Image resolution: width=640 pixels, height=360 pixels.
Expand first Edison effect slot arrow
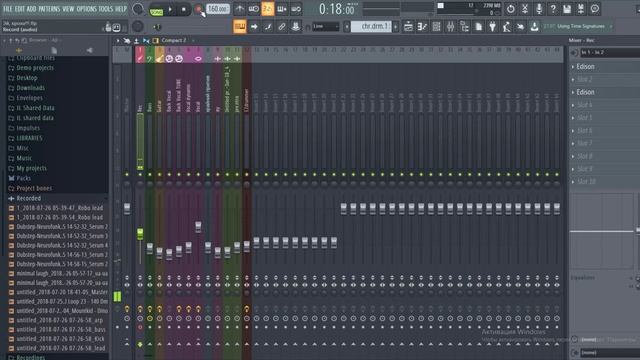coord(573,67)
